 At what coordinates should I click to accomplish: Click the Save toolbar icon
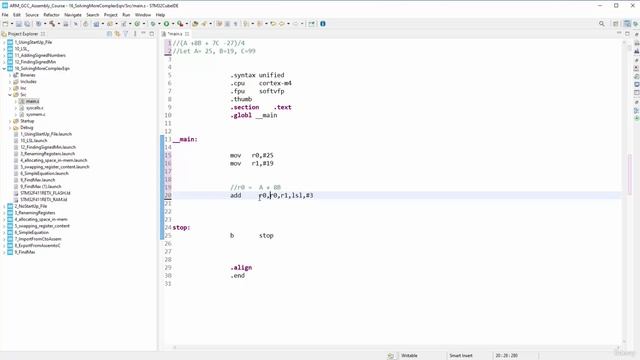click(19, 24)
